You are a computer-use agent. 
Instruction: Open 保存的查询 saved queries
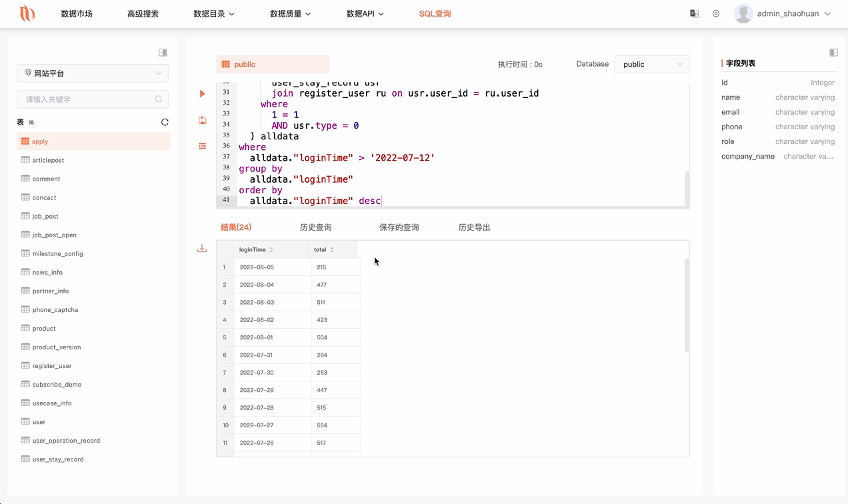(x=399, y=227)
